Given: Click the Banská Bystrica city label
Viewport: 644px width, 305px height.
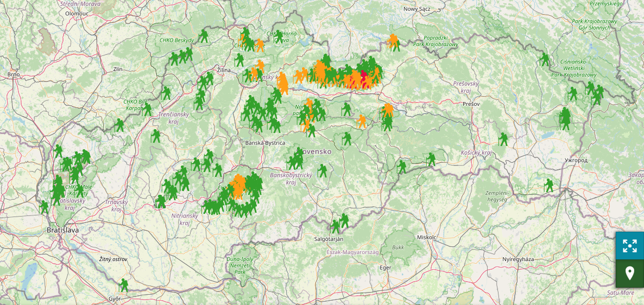Looking at the screenshot, I should point(265,143).
